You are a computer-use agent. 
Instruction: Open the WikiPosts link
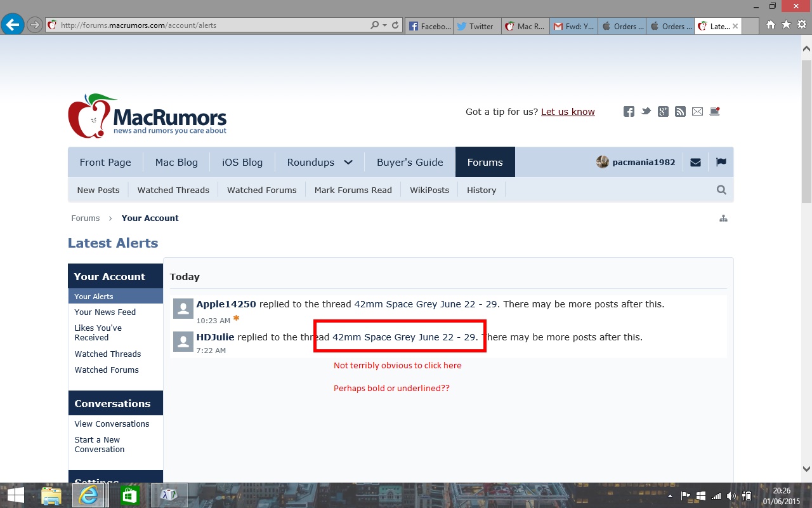click(429, 190)
